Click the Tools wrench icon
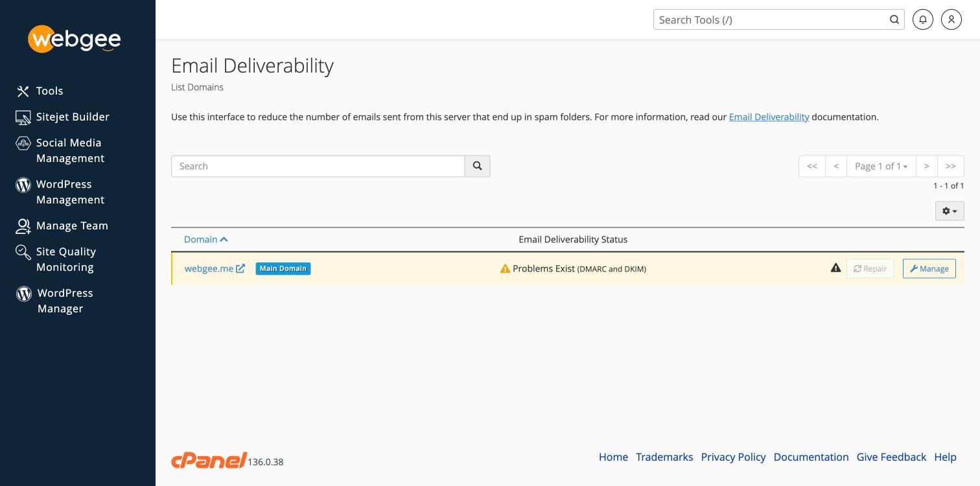This screenshot has height=486, width=980. [x=23, y=91]
